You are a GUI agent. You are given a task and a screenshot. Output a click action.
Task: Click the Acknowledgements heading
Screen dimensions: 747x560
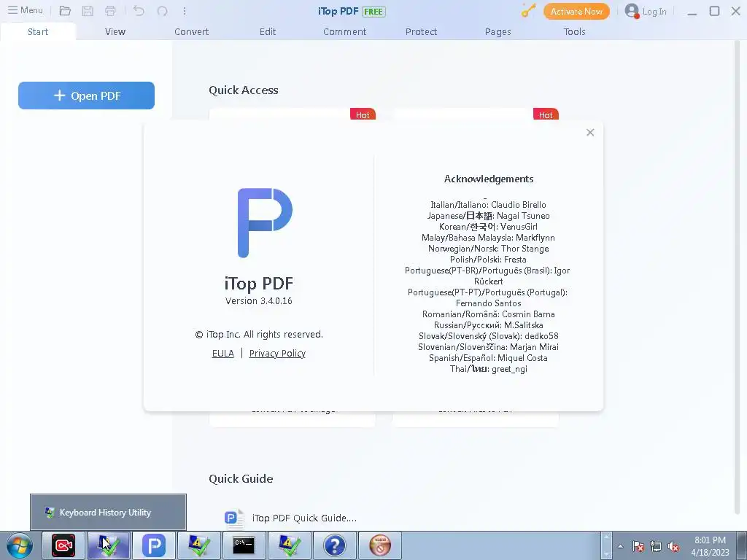[x=489, y=179]
